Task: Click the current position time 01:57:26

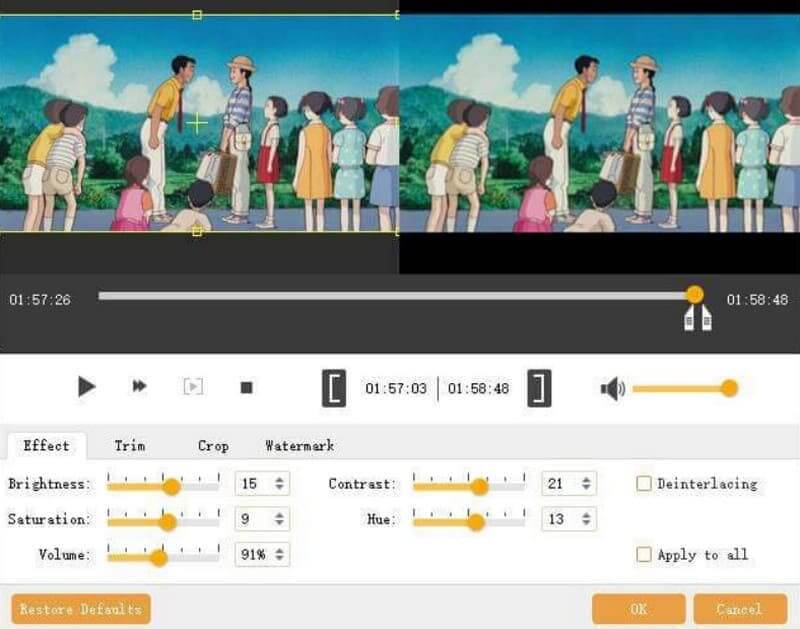Action: tap(40, 299)
